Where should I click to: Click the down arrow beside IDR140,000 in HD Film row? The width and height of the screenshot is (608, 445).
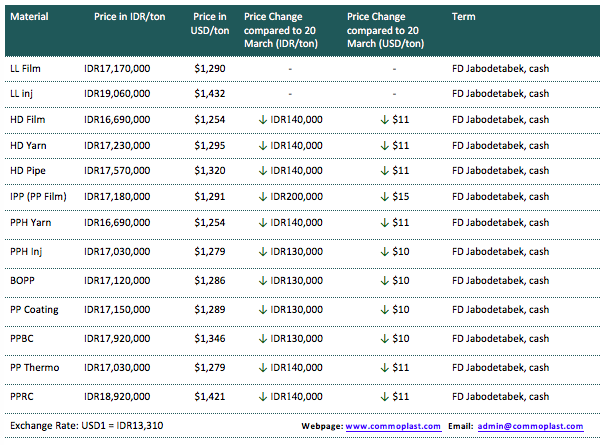(263, 120)
